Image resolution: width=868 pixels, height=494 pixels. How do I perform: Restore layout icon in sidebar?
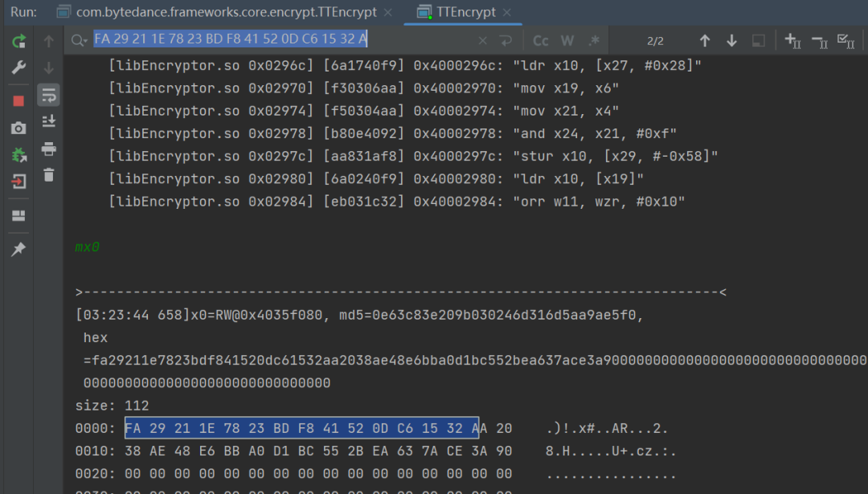pyautogui.click(x=18, y=216)
